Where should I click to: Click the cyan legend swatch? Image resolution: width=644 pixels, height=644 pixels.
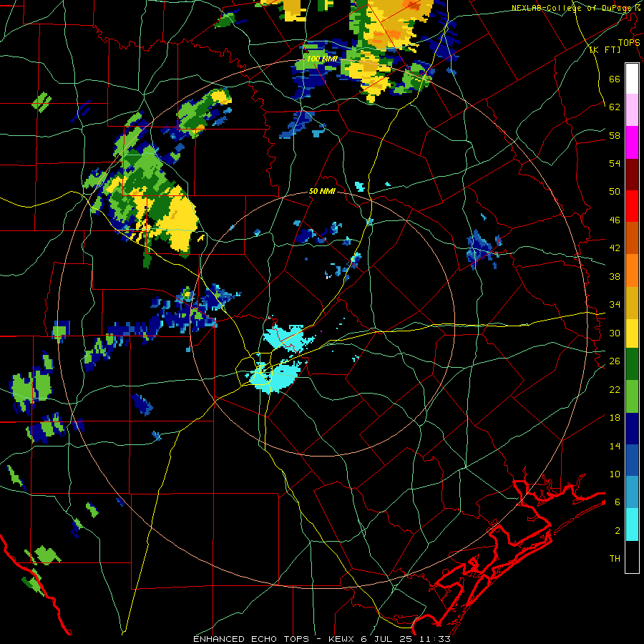click(632, 525)
